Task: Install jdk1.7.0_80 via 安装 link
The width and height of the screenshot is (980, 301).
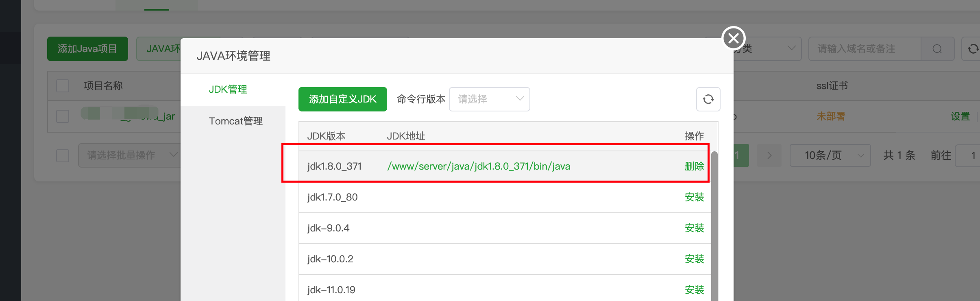Action: click(x=694, y=197)
